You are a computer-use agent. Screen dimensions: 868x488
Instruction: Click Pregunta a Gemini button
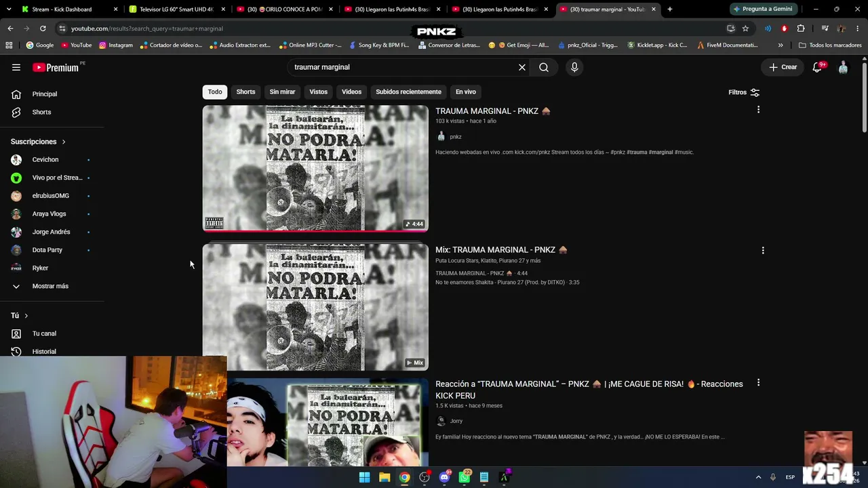(763, 9)
